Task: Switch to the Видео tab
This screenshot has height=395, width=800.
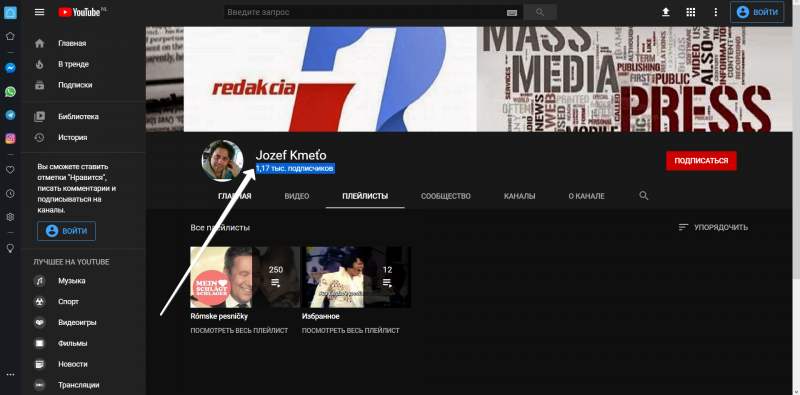Action: (x=297, y=196)
